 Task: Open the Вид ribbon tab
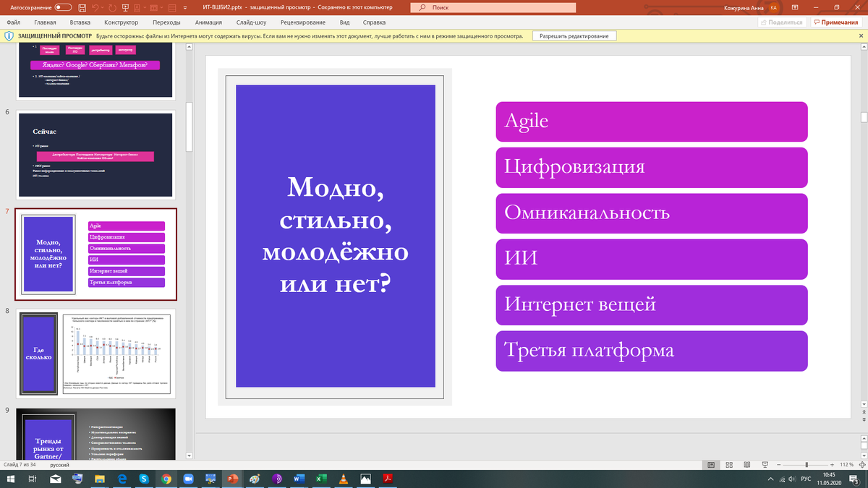[x=344, y=22]
